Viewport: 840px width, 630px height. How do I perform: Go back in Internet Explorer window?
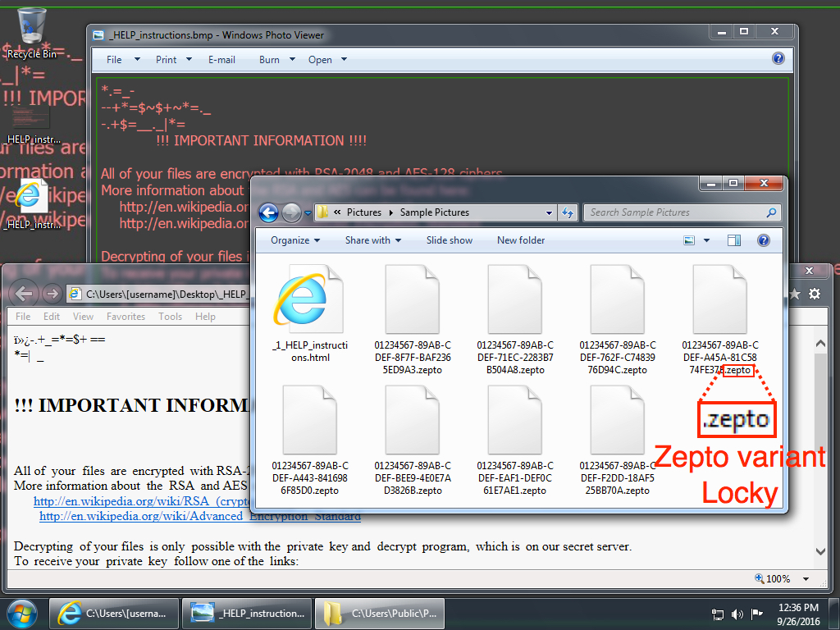coord(24,294)
